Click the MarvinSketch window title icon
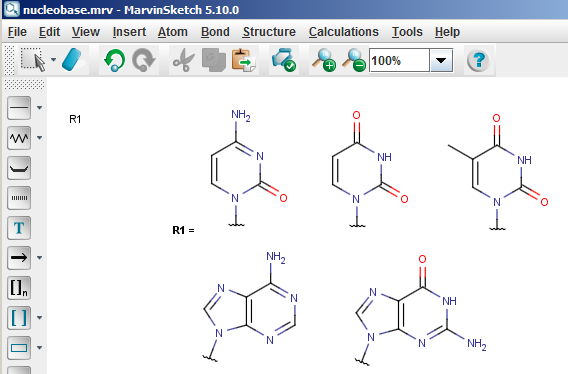Screen dimensions: 568x374 click(x=12, y=9)
